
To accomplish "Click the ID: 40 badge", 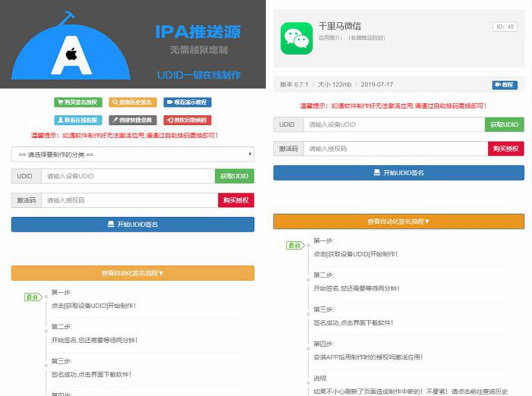I will pos(505,27).
